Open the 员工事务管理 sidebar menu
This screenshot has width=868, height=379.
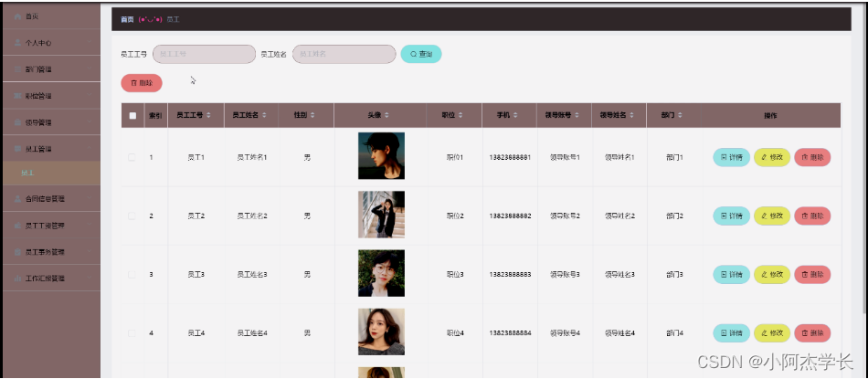tap(51, 252)
